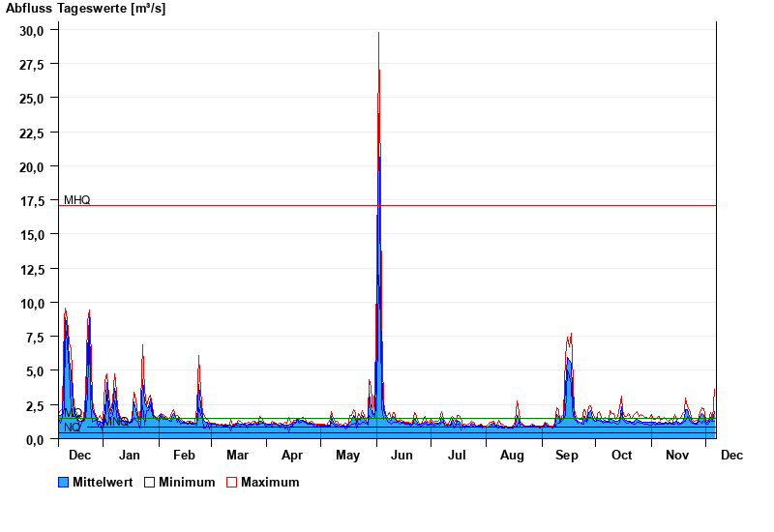Click the chart title Abfluss Tageswerte
Viewport: 774px width, 532px height.
pyautogui.click(x=85, y=9)
